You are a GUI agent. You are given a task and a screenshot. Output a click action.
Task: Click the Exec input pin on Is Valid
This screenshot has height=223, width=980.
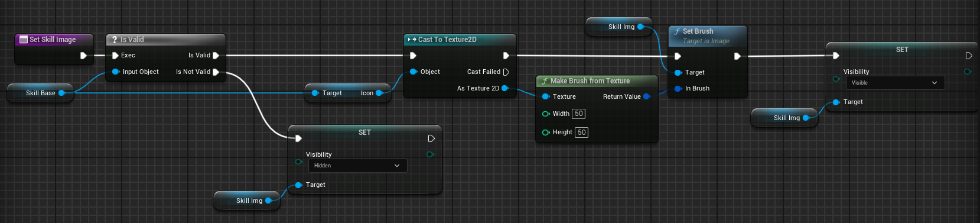tap(115, 56)
